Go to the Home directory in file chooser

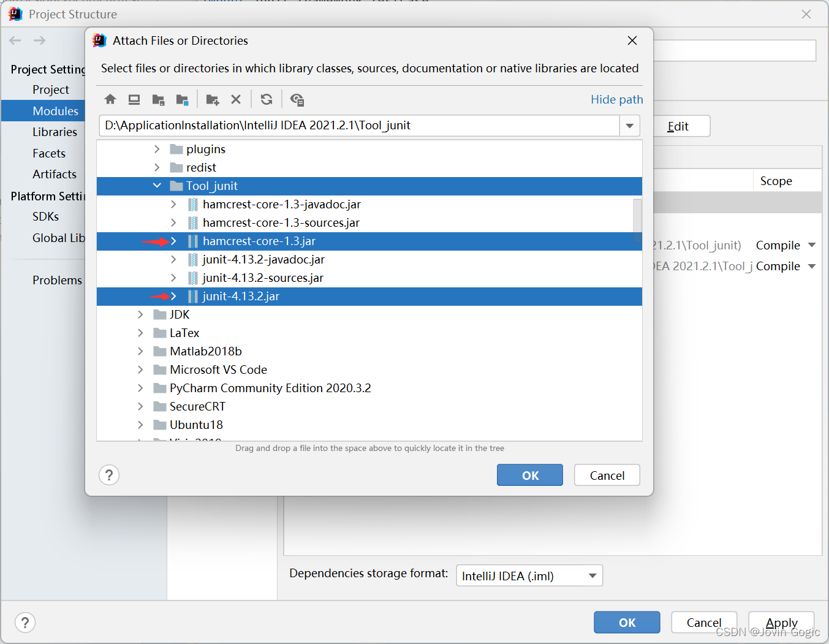point(110,99)
